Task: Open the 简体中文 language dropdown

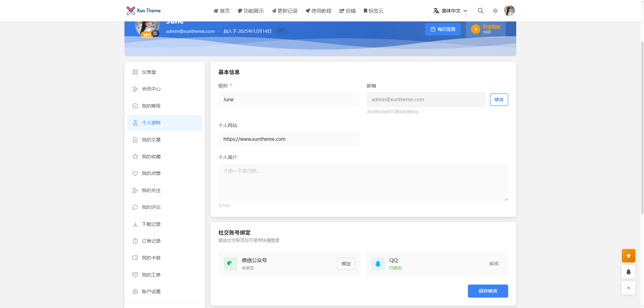Action: coord(450,11)
